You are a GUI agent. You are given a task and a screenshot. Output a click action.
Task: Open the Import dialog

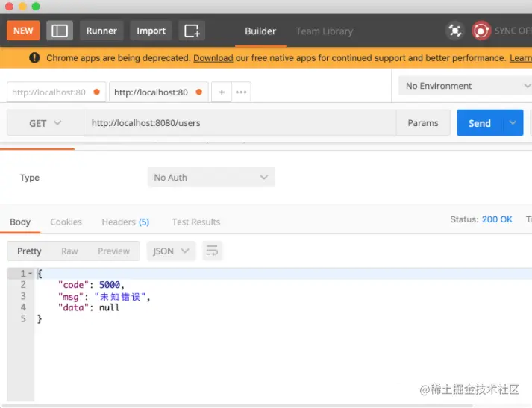point(151,31)
